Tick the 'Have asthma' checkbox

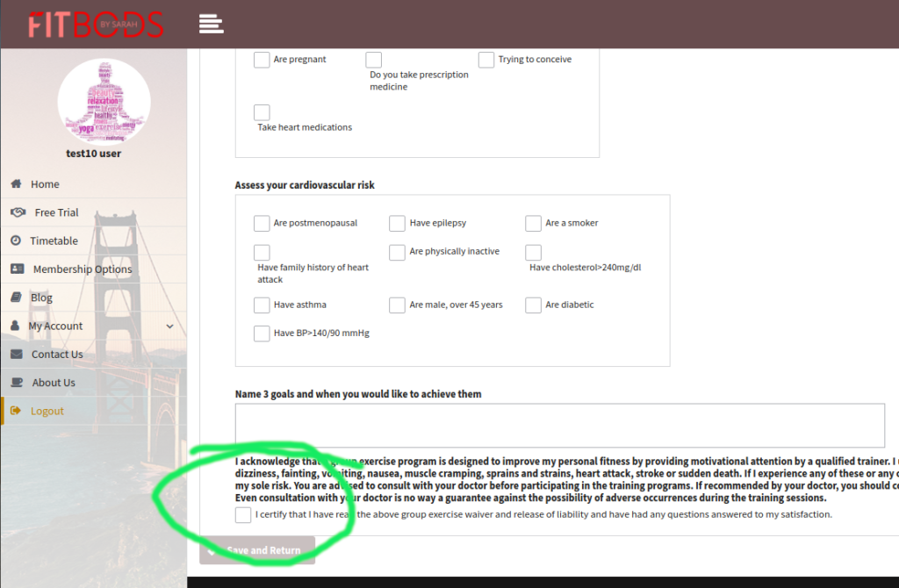click(x=262, y=305)
